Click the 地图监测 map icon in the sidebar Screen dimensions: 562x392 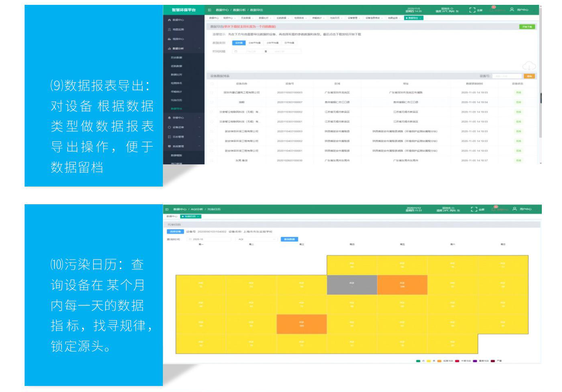tap(169, 29)
